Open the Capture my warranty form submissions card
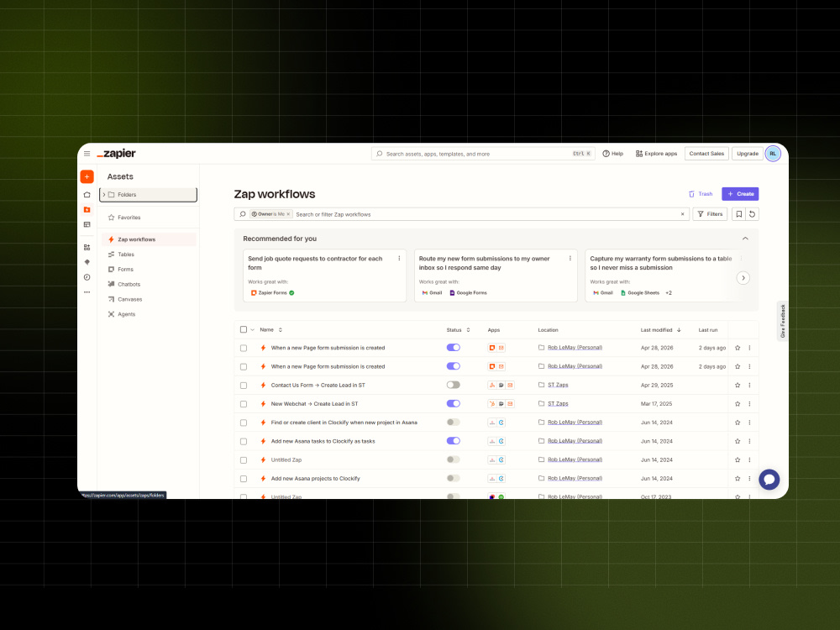Screen dimensions: 840x630 [664, 276]
